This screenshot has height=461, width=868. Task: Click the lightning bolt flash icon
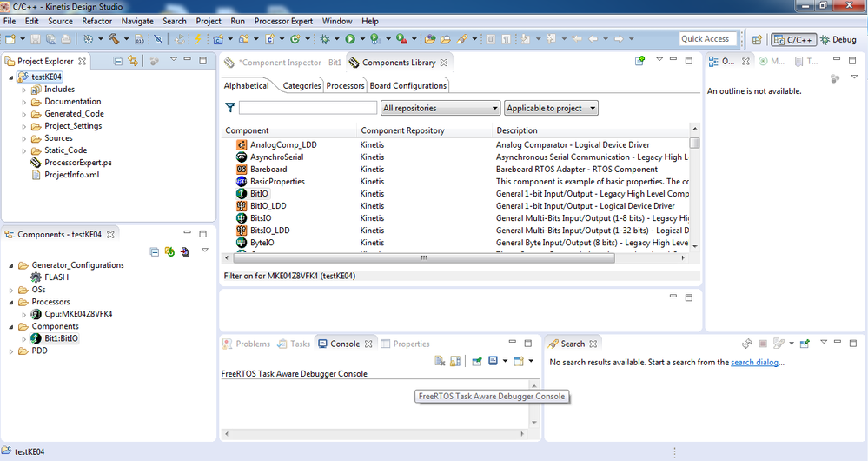click(x=197, y=39)
